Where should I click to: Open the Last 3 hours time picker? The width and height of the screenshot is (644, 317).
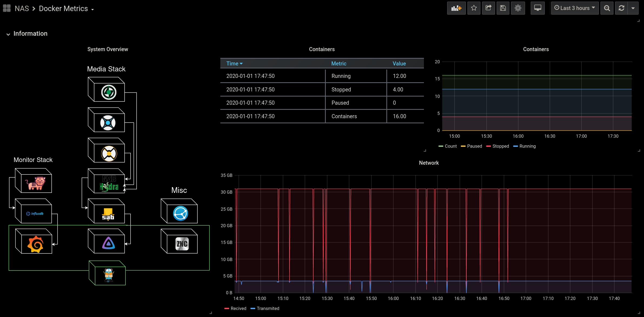click(575, 8)
